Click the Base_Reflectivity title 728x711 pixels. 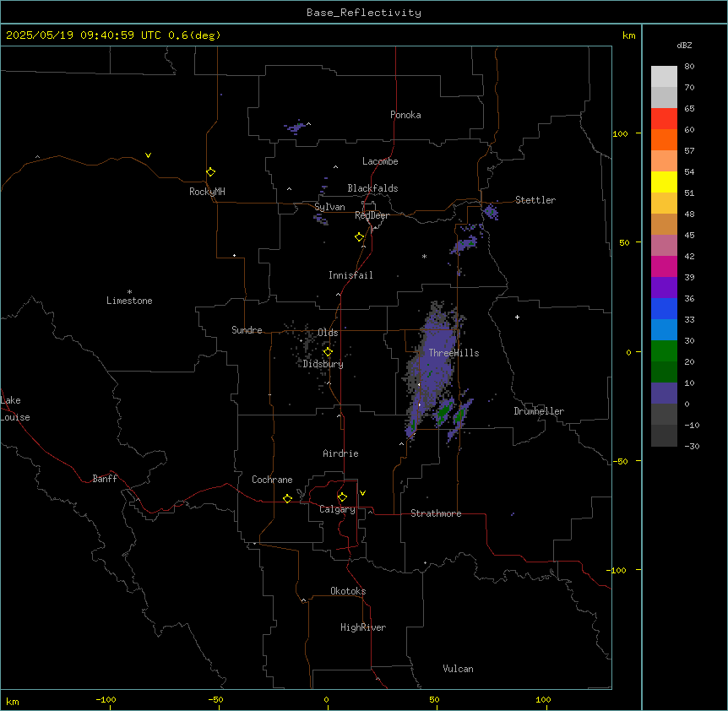point(364,13)
